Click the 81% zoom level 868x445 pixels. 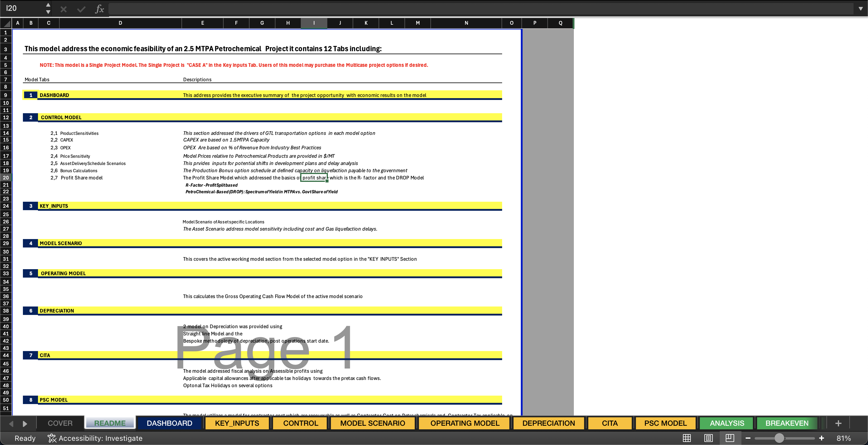[843, 438]
